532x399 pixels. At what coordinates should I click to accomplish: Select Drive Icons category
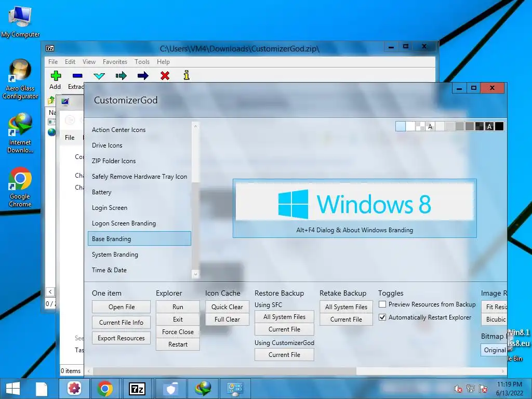coord(139,145)
